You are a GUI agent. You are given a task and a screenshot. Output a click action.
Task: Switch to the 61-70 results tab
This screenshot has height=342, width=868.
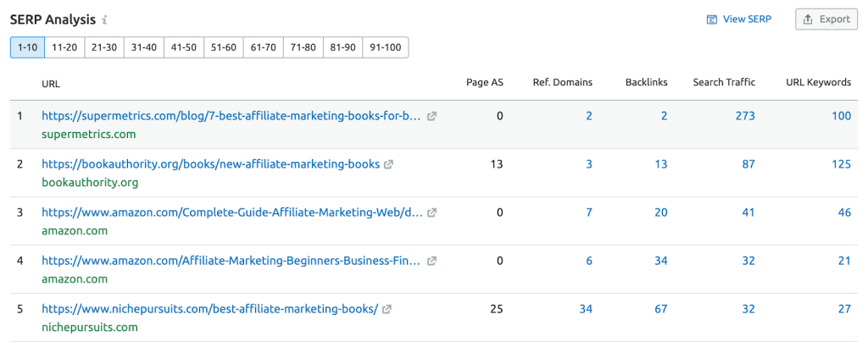click(x=264, y=47)
